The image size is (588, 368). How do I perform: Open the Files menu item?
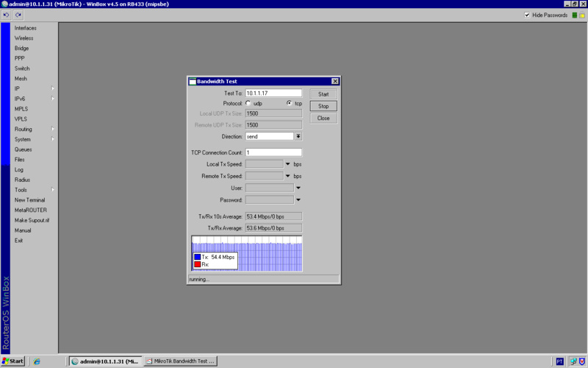[20, 160]
